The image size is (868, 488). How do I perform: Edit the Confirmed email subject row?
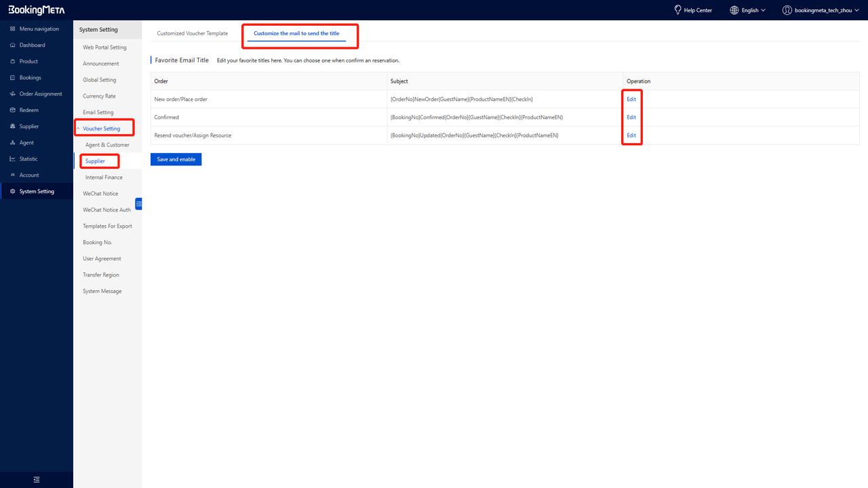point(631,117)
